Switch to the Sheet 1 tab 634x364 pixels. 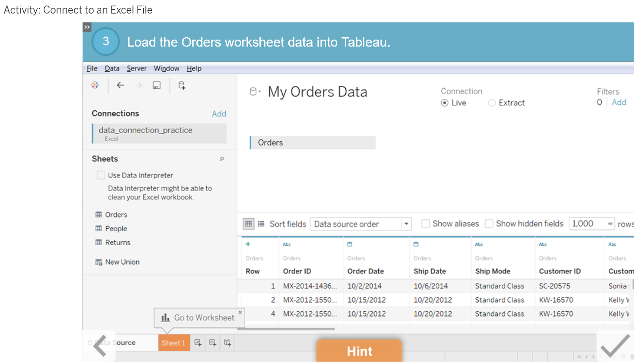point(174,343)
